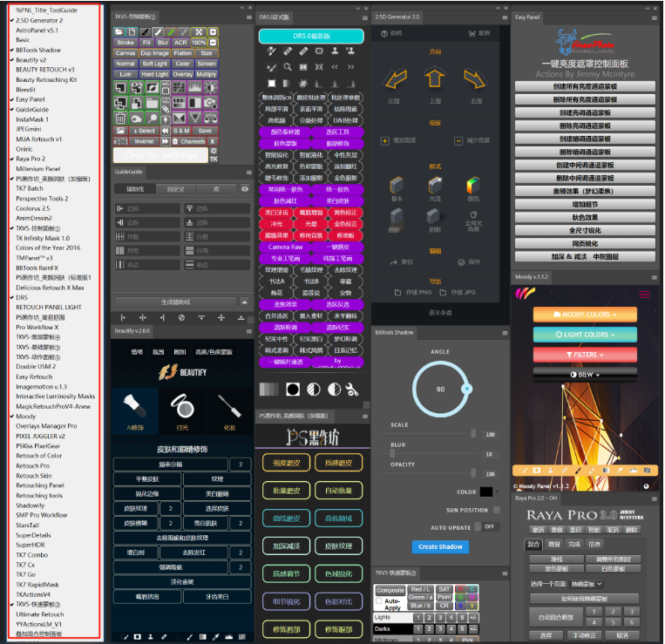Switch Auto Update toggle in BBTools Shadow
665x644 pixels.
[486, 526]
